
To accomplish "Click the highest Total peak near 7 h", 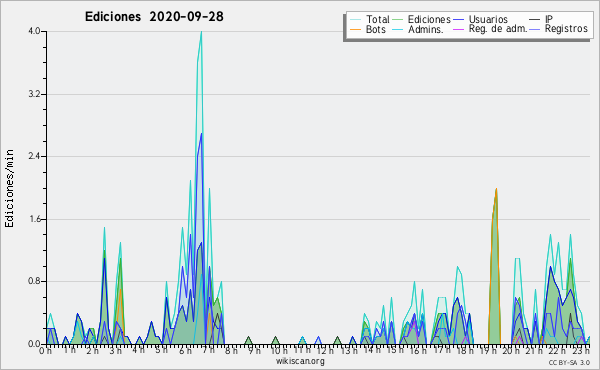I will click(x=201, y=32).
